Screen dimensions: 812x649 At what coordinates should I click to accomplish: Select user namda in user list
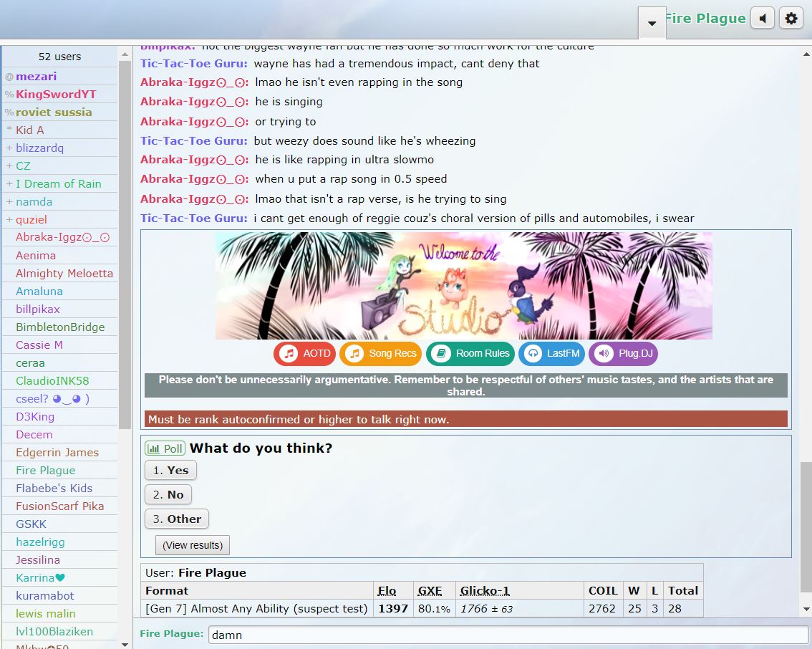(59, 201)
